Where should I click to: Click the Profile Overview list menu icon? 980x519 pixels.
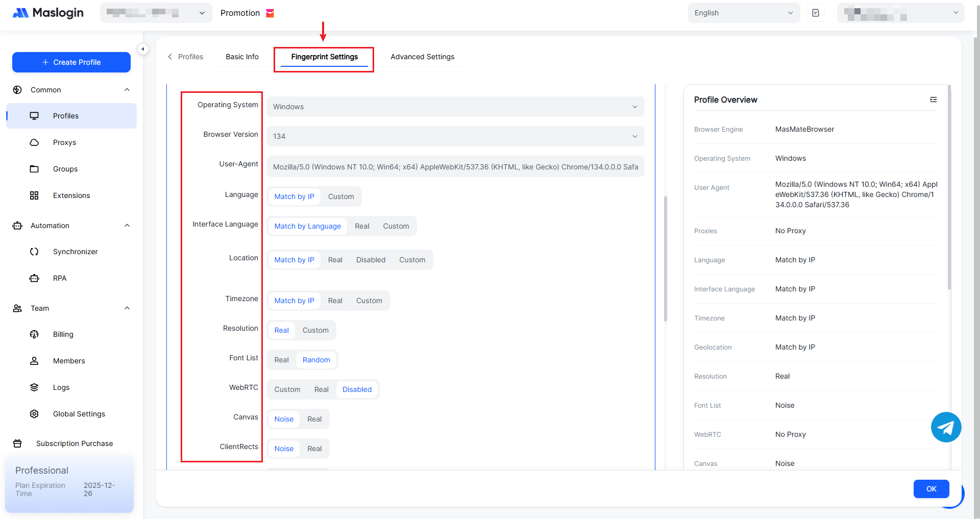tap(933, 100)
